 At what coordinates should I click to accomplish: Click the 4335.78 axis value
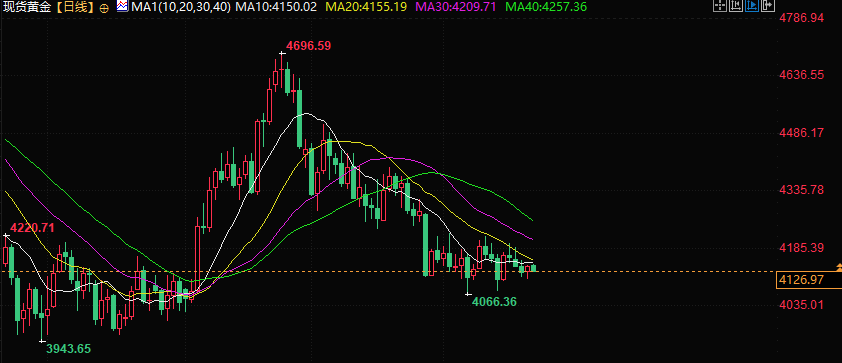pyautogui.click(x=801, y=190)
